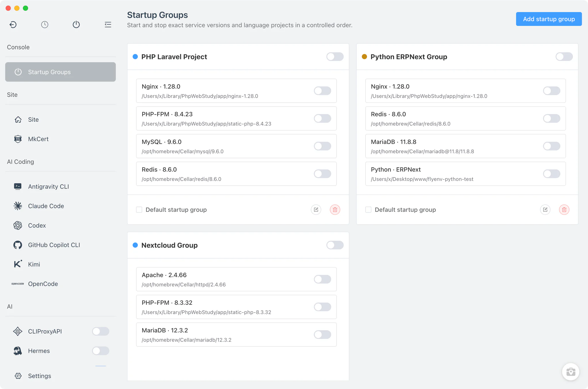The height and width of the screenshot is (389, 588).
Task: Open the Site sidebar item
Action: point(60,120)
